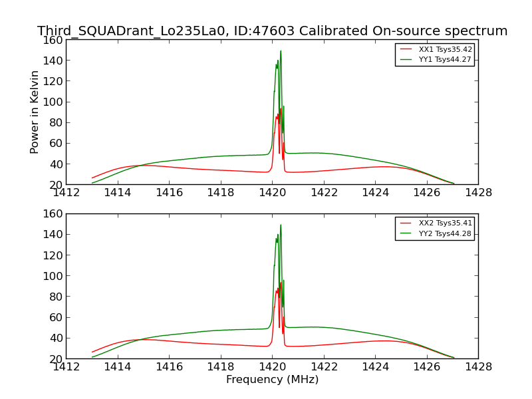Click the 1428 x-tick label of top plot
Image resolution: width=532 pixels, height=399 pixels.
(478, 193)
